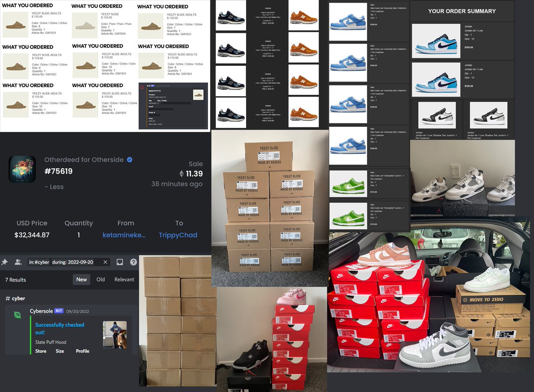This screenshot has width=534, height=392.
Task: Switch search results to Relevant tab
Action: pyautogui.click(x=124, y=279)
